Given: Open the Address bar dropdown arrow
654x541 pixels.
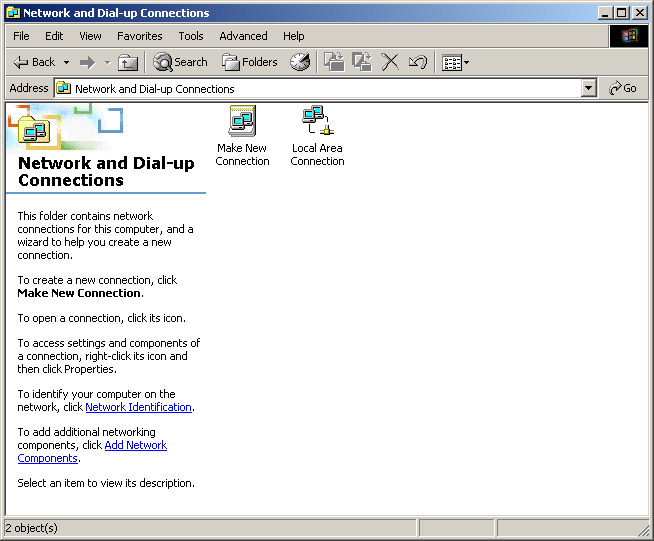Looking at the screenshot, I should tap(589, 88).
